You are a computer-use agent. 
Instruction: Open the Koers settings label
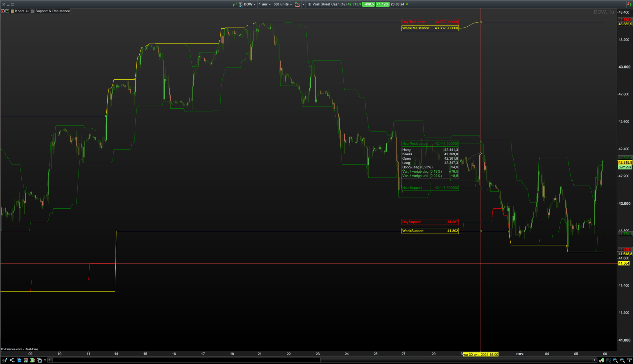click(x=20, y=11)
